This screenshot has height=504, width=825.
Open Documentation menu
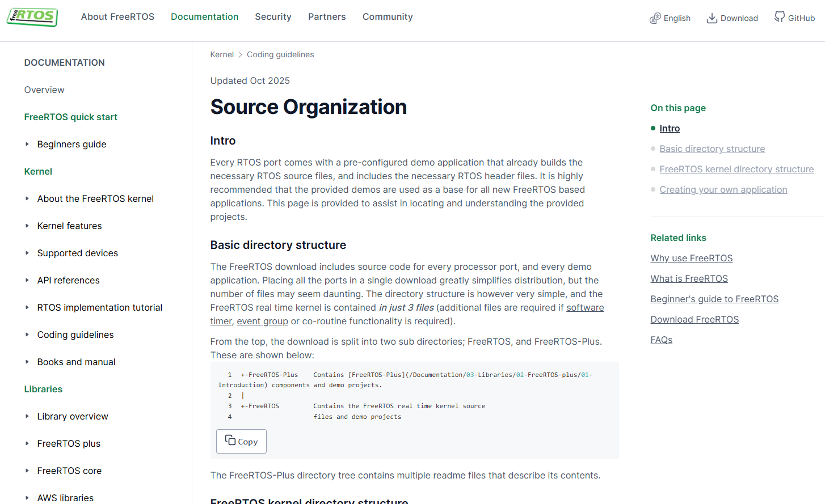(x=205, y=17)
